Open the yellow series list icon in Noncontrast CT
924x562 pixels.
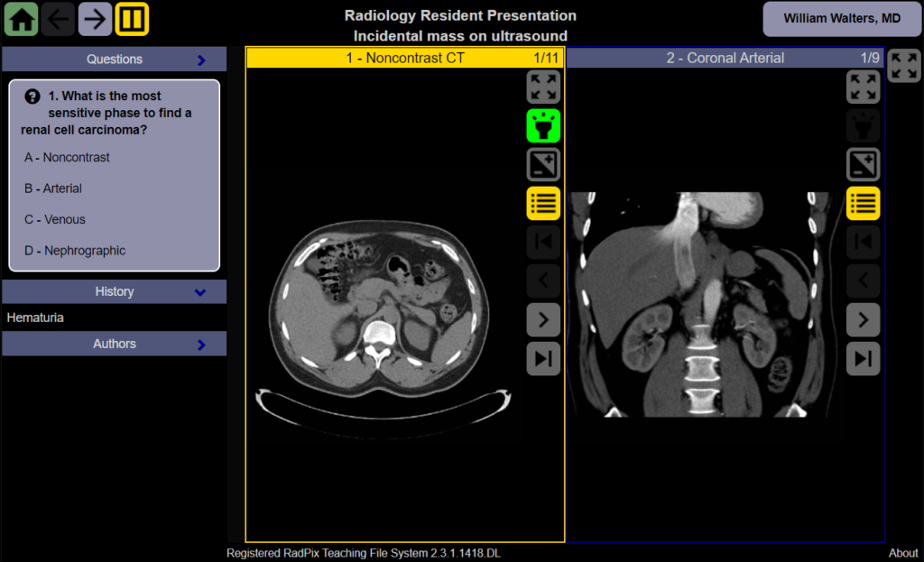point(543,203)
